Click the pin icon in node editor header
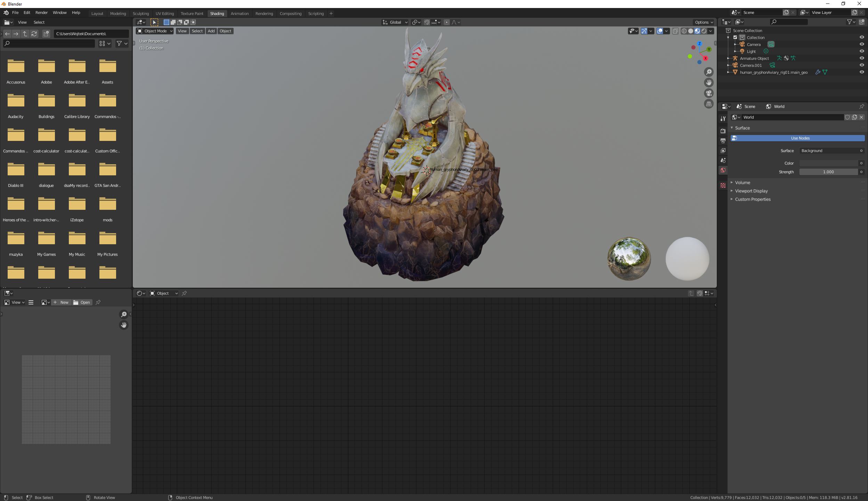 coord(184,293)
